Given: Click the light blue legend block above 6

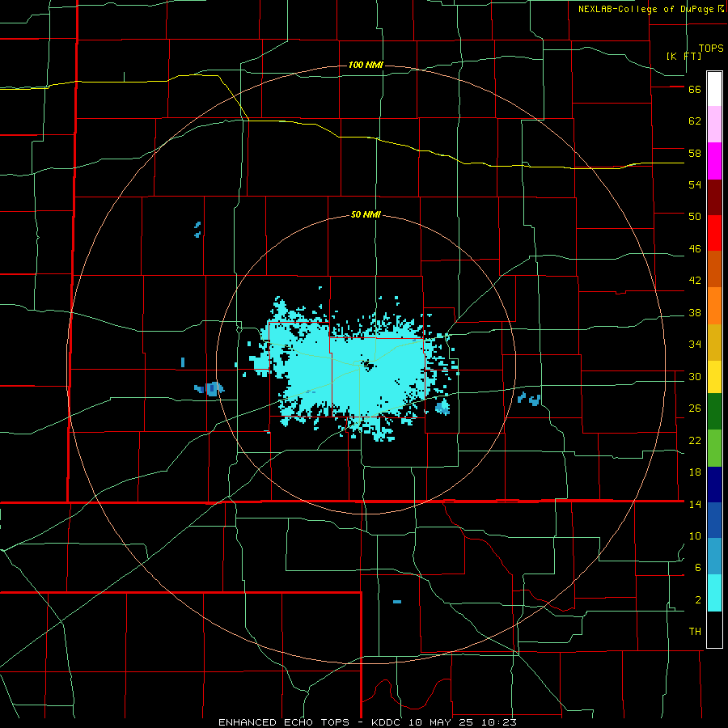Looking at the screenshot, I should tap(714, 557).
